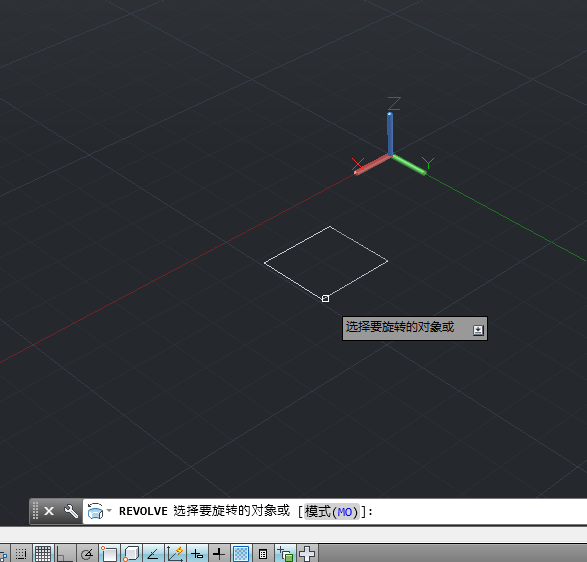Toggle Dynamic Input icon
The height and width of the screenshot is (562, 587).
[x=197, y=554]
